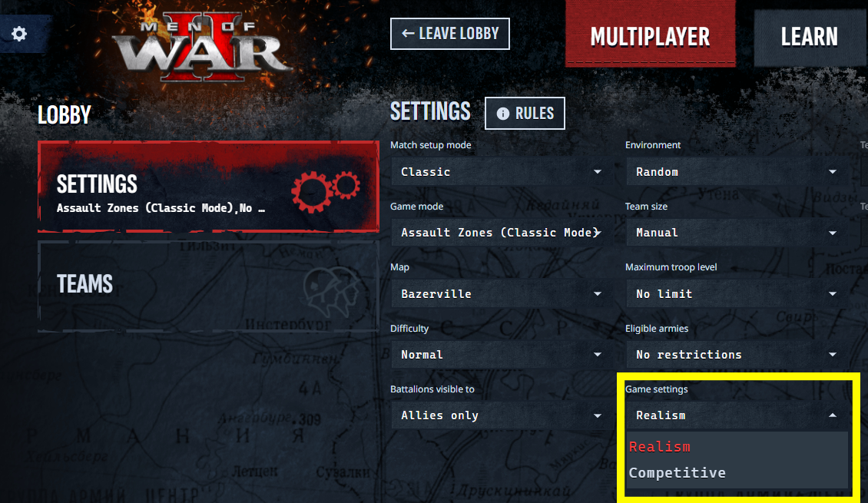Collapse the Game settings dropdown arrow

(832, 415)
